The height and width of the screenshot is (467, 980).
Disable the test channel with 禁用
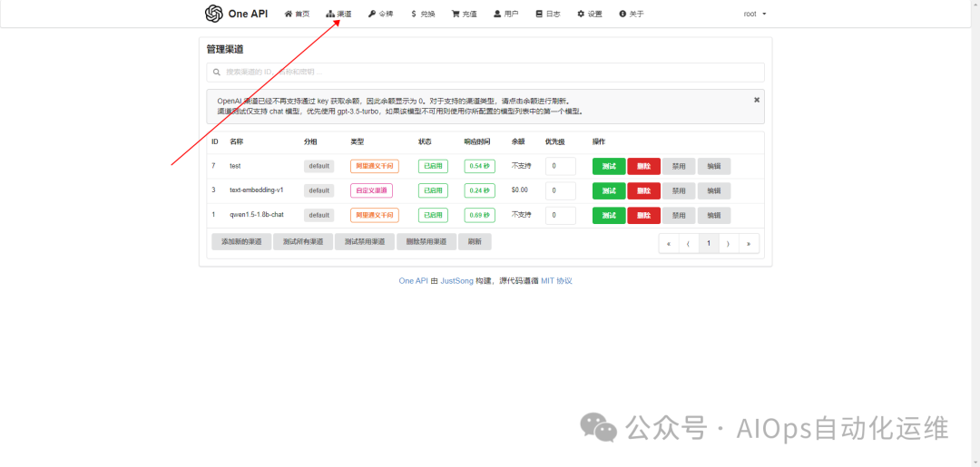coord(679,166)
